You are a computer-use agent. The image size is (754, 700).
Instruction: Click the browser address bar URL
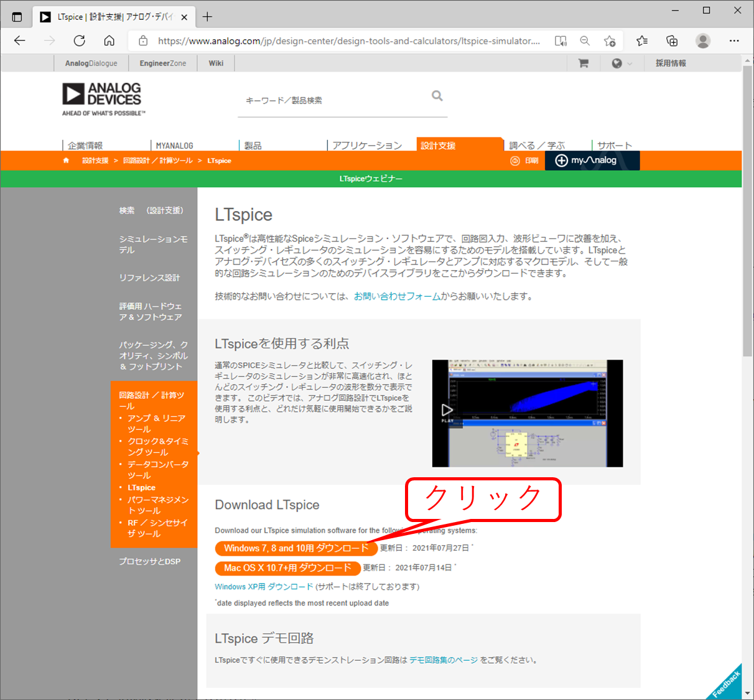tap(348, 41)
